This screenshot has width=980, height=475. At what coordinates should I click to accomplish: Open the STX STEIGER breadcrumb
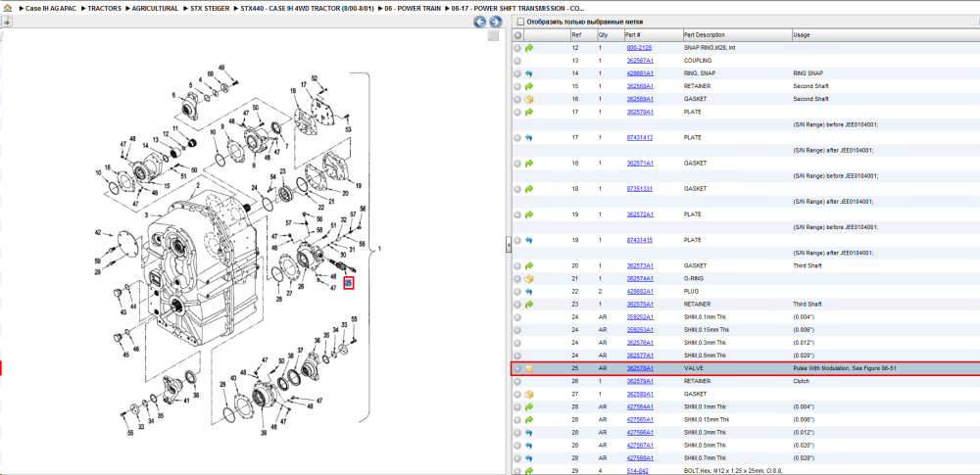point(210,9)
